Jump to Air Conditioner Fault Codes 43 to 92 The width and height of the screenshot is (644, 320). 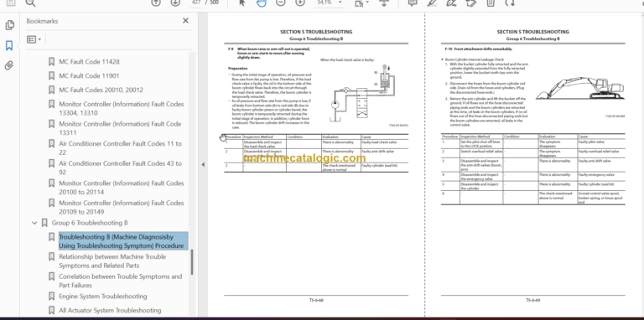120,168
